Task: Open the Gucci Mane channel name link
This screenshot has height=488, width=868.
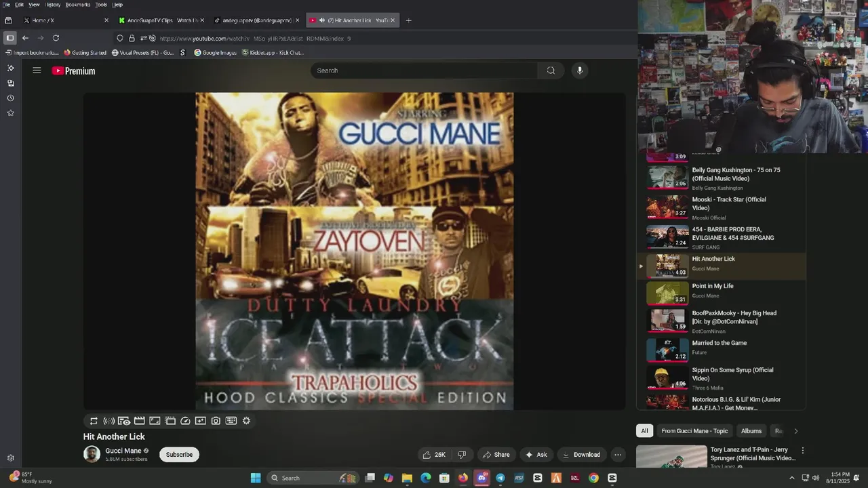Action: click(x=123, y=451)
